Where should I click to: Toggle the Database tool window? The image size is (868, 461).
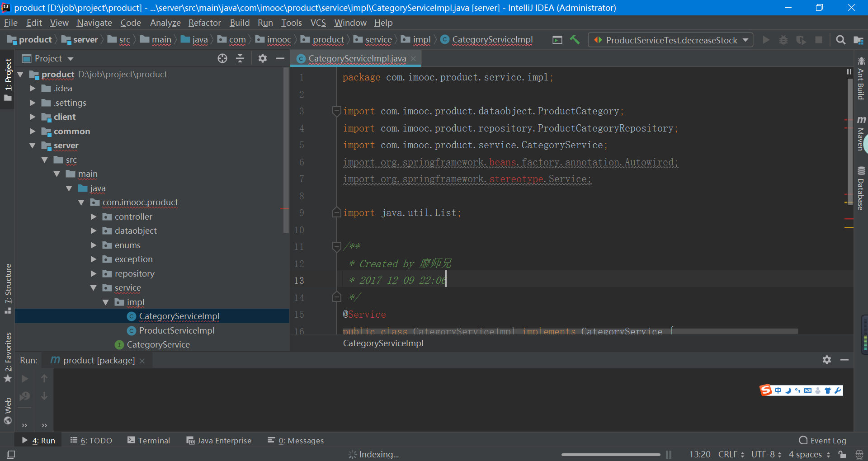861,188
